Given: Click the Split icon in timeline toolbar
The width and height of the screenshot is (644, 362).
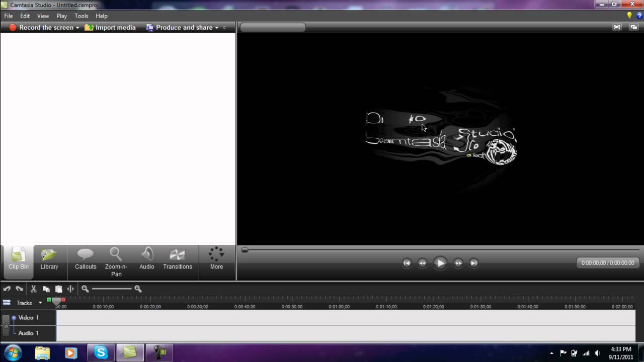Looking at the screenshot, I should coord(70,289).
